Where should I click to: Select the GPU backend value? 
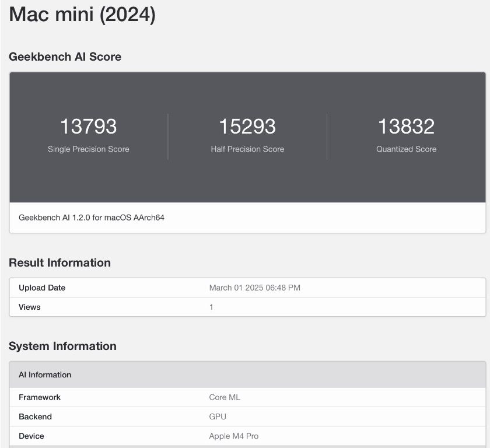[218, 416]
